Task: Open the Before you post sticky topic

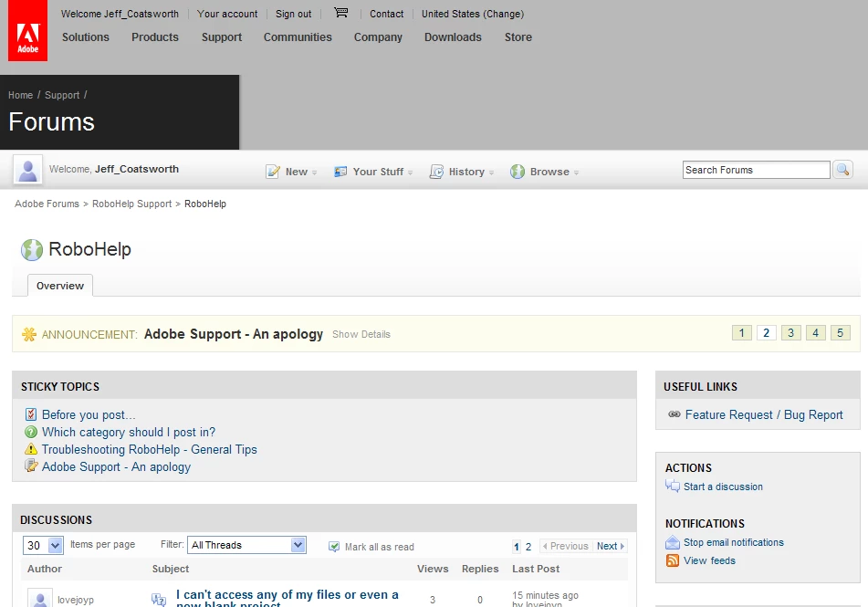Action: [89, 414]
